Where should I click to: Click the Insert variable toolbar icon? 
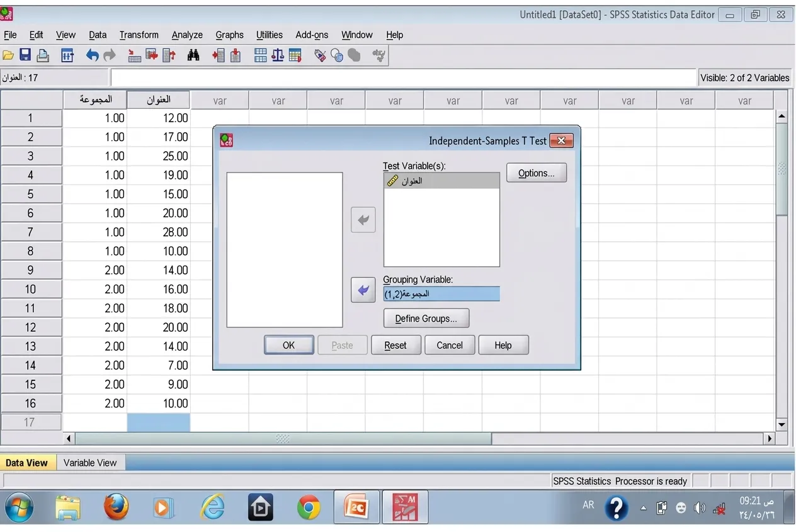point(235,55)
